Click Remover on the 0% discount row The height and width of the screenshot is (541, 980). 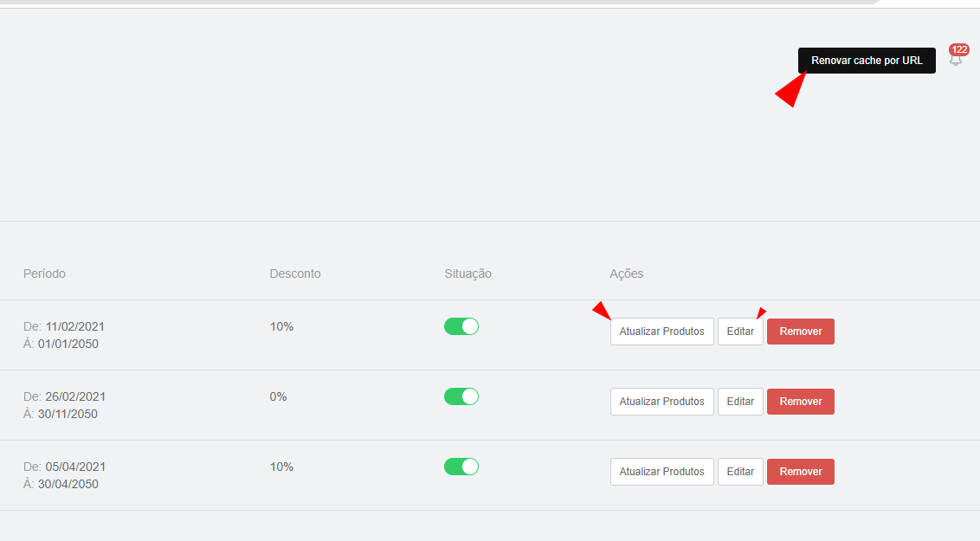(801, 401)
